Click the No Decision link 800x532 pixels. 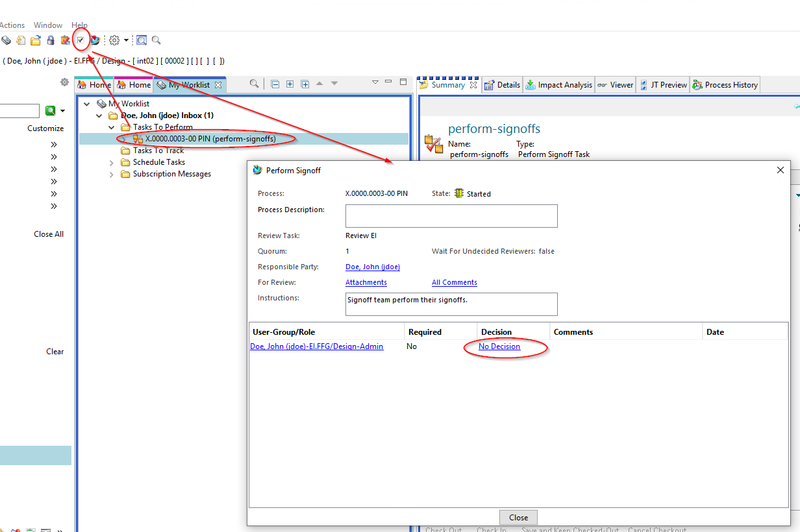coord(499,346)
